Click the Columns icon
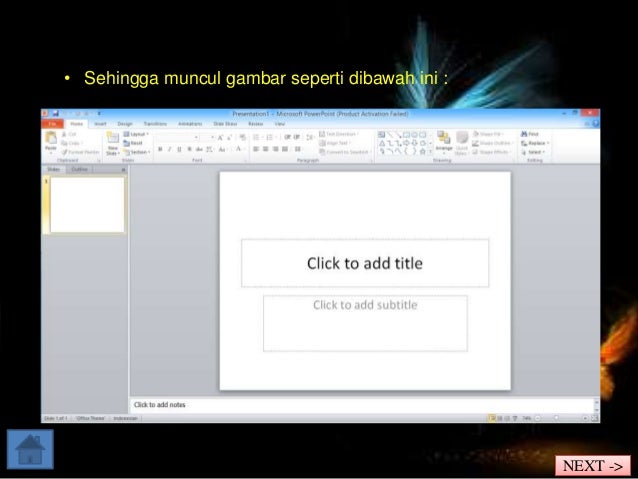Screen dimensions: 638x479 298,149
